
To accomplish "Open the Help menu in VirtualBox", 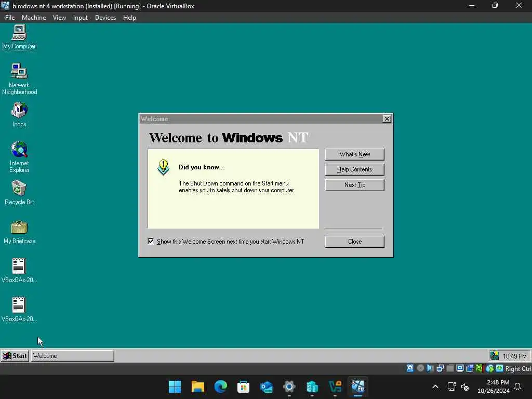I will coord(129,18).
